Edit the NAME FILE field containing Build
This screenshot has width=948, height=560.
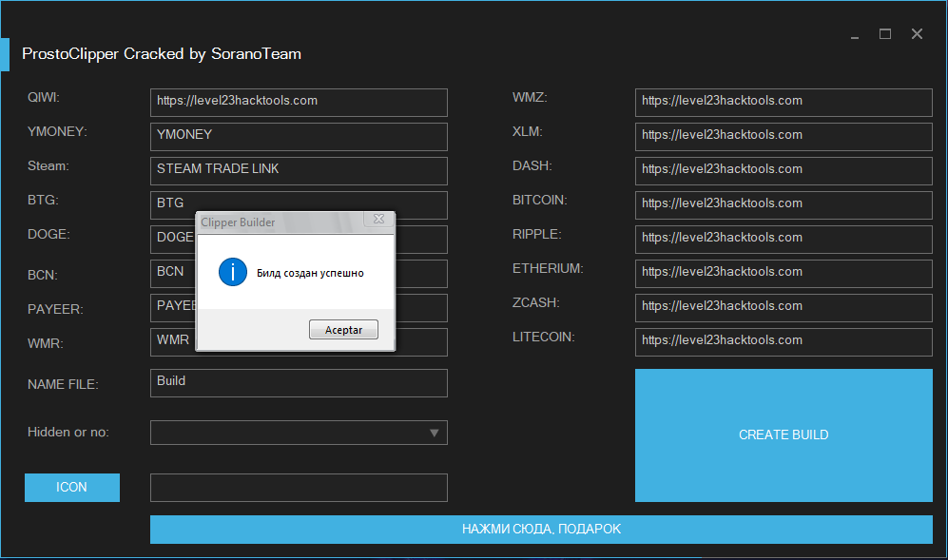tap(299, 383)
